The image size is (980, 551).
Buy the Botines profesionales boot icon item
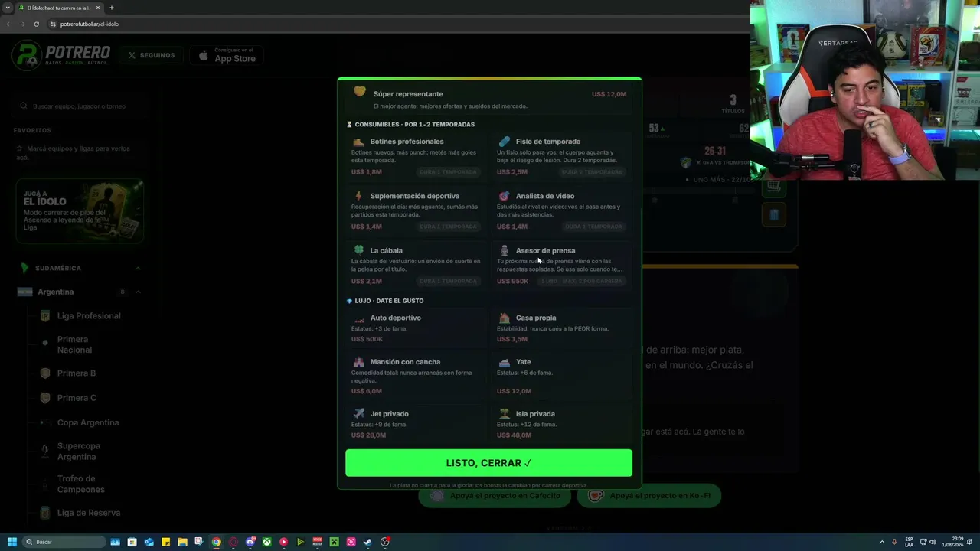[358, 142]
